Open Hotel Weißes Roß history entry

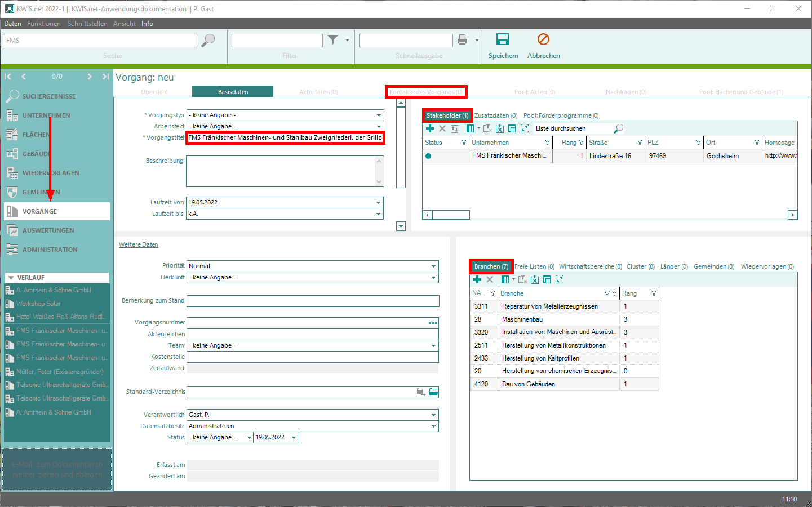(x=57, y=317)
